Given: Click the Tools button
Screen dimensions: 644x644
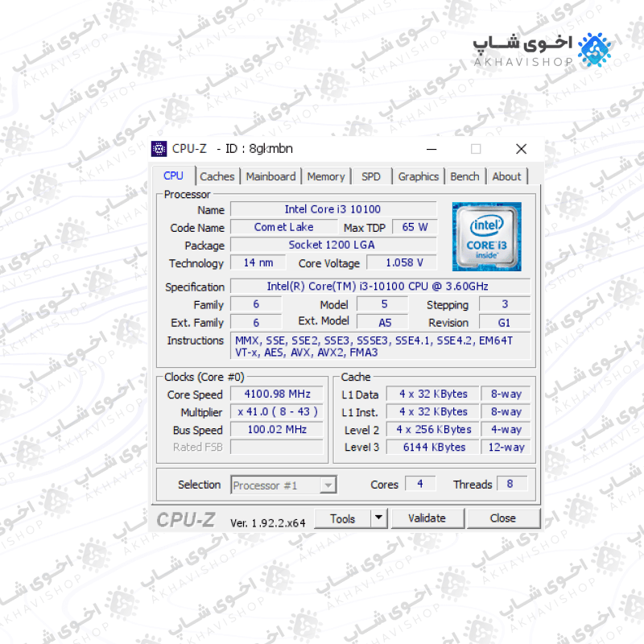Looking at the screenshot, I should tap(343, 518).
